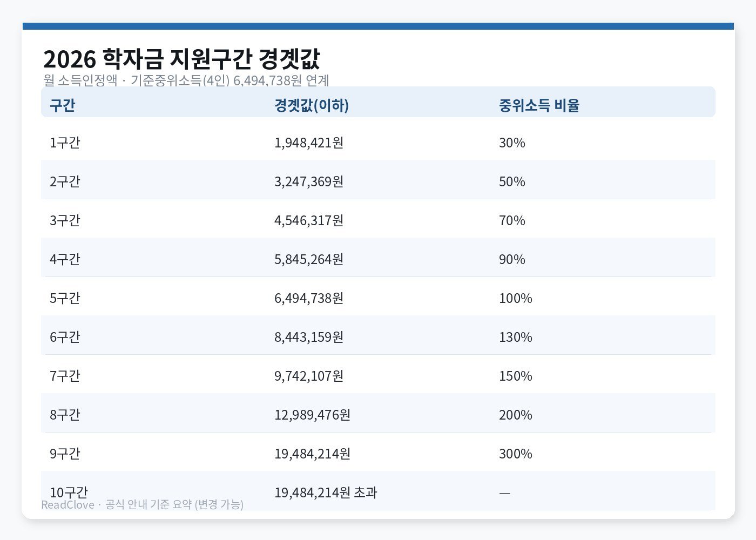
Task: Click the value "5,845,264원"
Action: [309, 259]
